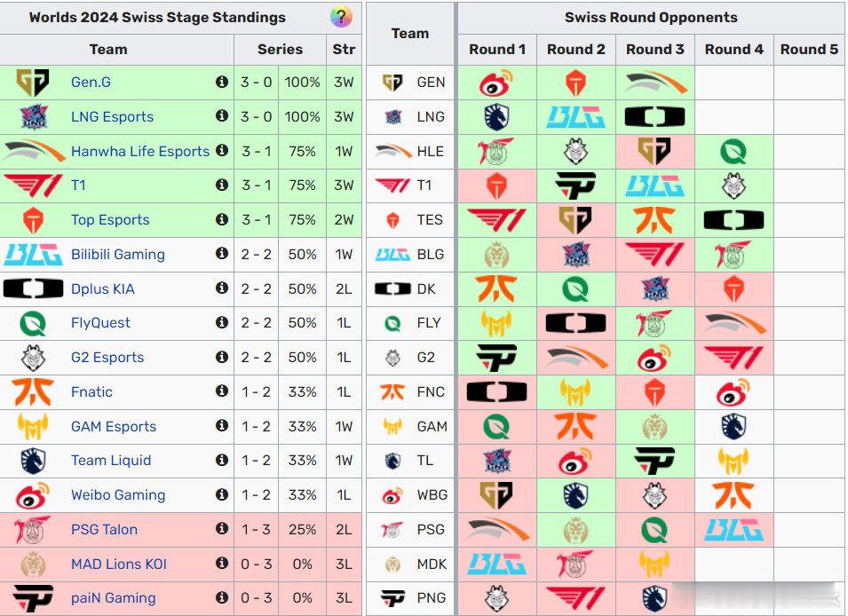The image size is (848, 616).
Task: Click info icon next to paiN Gaming
Action: pyautogui.click(x=221, y=597)
